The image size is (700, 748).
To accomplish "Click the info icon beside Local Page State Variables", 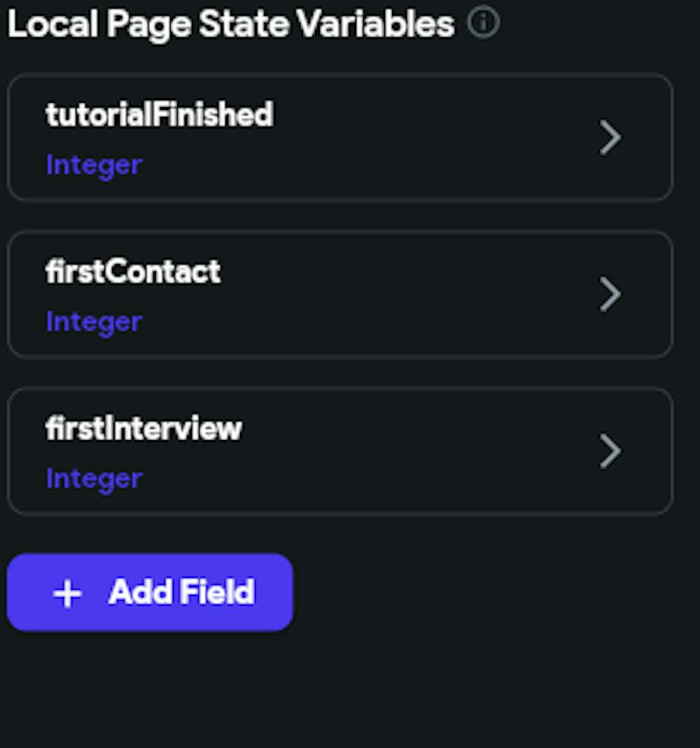I will (x=483, y=22).
